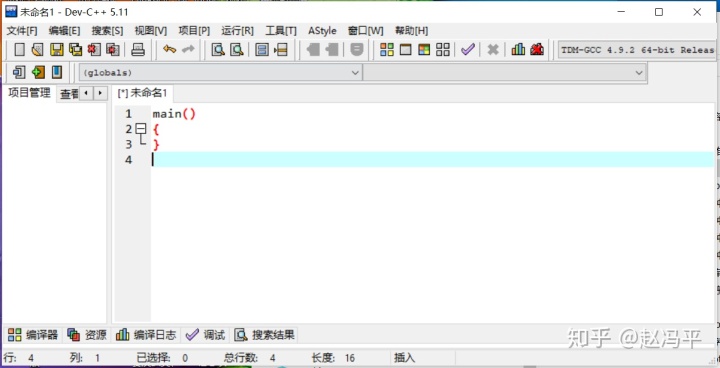Open the 资源 bottom tab
This screenshot has height=368, width=720.
87,335
